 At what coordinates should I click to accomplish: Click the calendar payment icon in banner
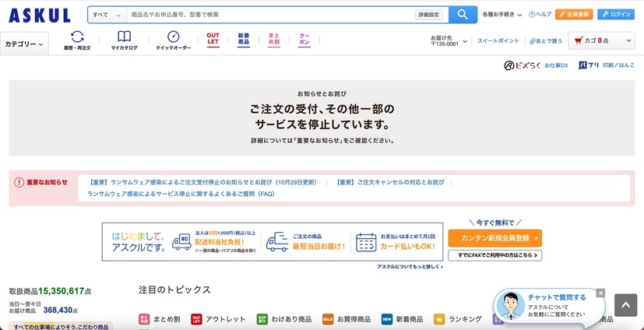pyautogui.click(x=366, y=242)
